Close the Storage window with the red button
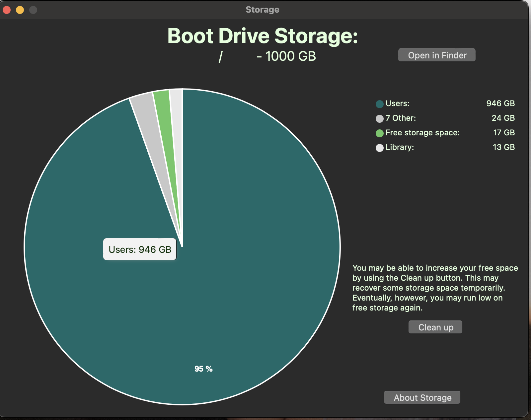The width and height of the screenshot is (531, 420). click(7, 10)
